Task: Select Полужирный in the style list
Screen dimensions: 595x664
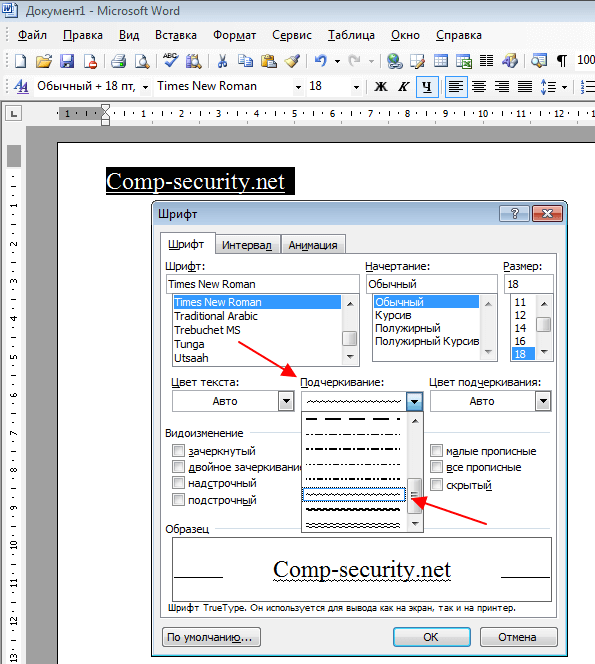Action: 408,328
